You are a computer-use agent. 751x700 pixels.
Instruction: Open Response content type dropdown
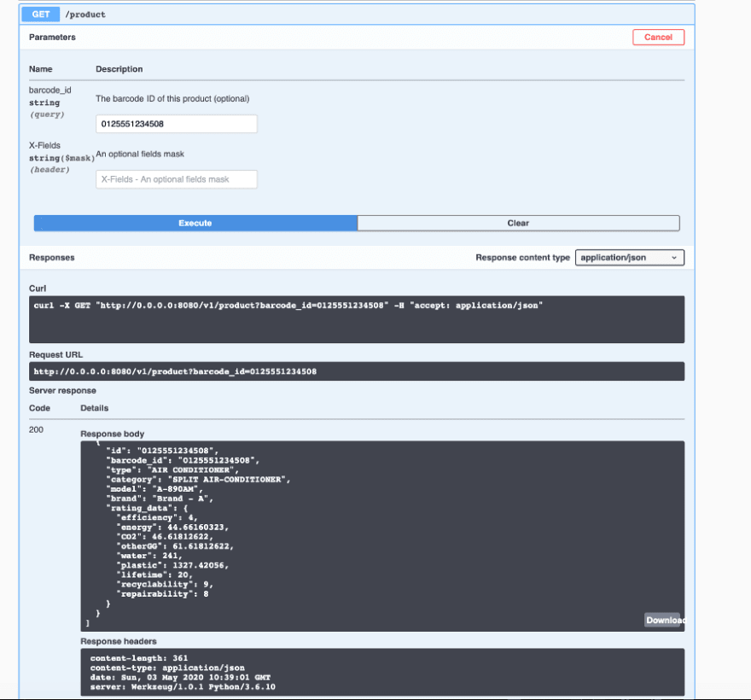pyautogui.click(x=629, y=258)
